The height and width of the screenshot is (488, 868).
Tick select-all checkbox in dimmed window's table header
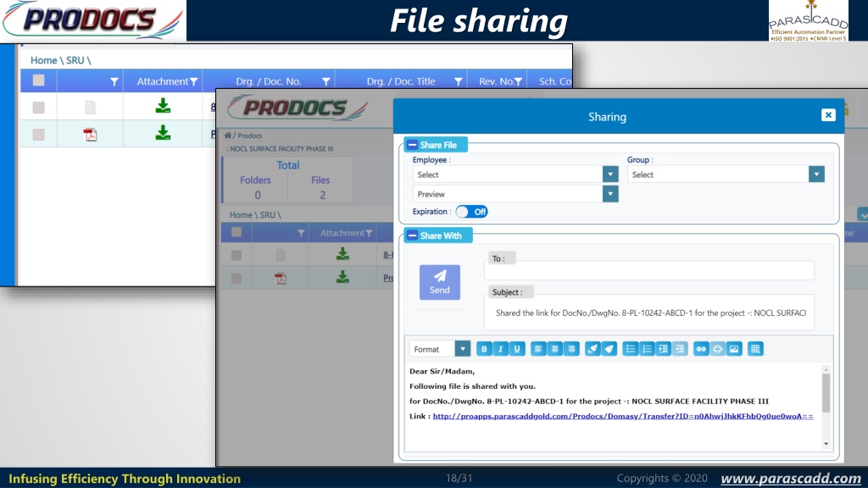(236, 232)
